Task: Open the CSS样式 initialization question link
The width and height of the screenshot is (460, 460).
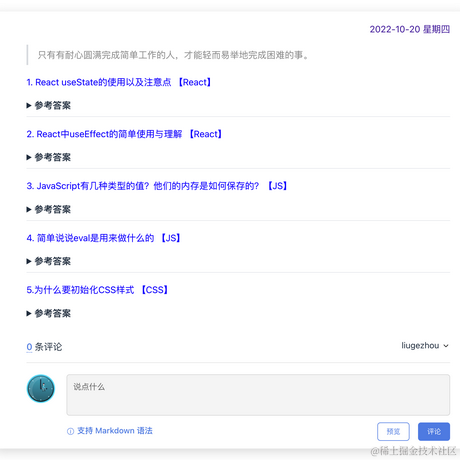Action: [x=97, y=290]
